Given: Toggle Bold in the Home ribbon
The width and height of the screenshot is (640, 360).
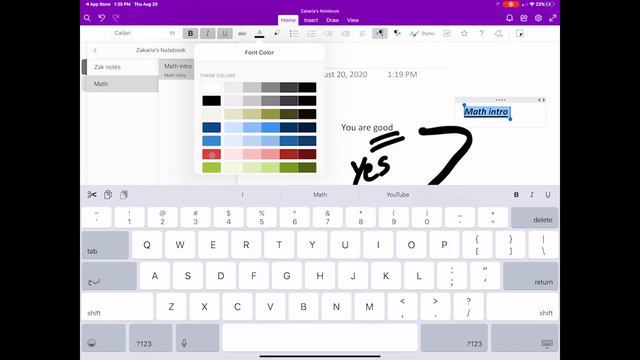Looking at the screenshot, I should [x=191, y=33].
